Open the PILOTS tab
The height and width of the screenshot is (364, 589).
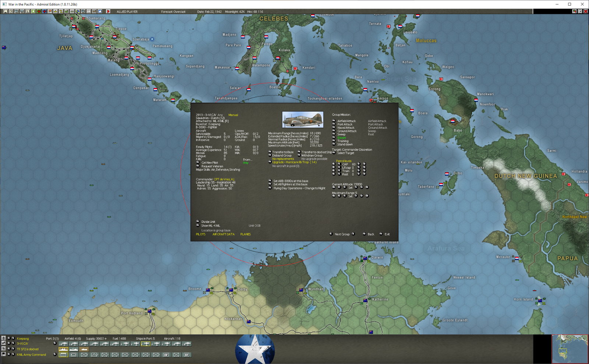(201, 234)
